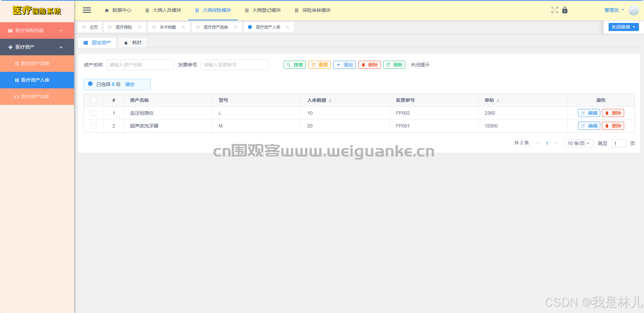Image resolution: width=644 pixels, height=313 pixels.
Task: Focus the 资产名称 input field
Action: 140,65
